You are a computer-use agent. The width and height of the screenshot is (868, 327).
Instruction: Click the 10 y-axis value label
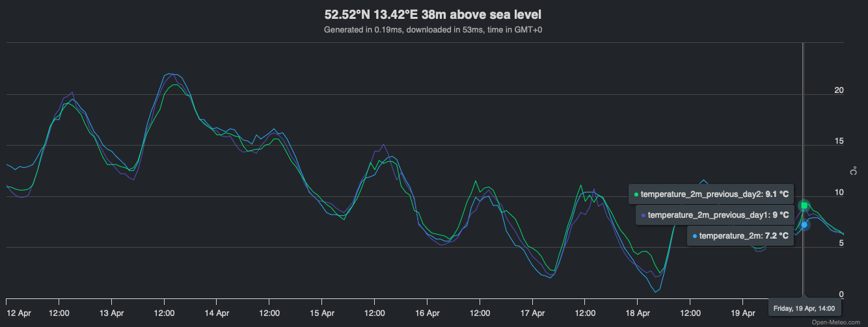coord(839,192)
